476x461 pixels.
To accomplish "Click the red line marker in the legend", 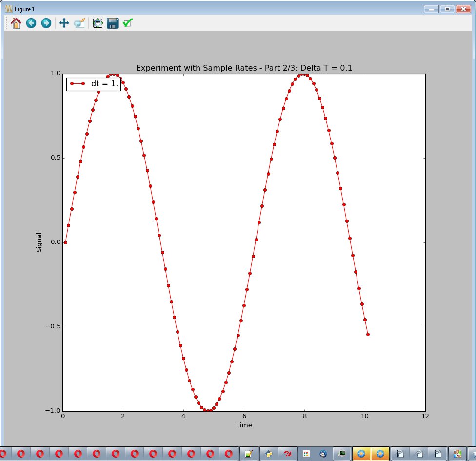I will click(x=78, y=83).
